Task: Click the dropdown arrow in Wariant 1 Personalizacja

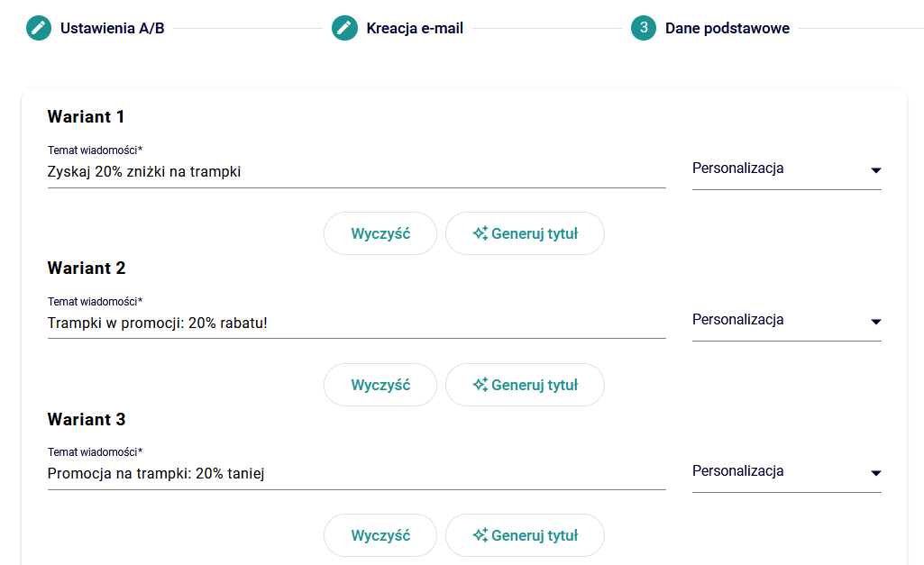Action: click(875, 170)
